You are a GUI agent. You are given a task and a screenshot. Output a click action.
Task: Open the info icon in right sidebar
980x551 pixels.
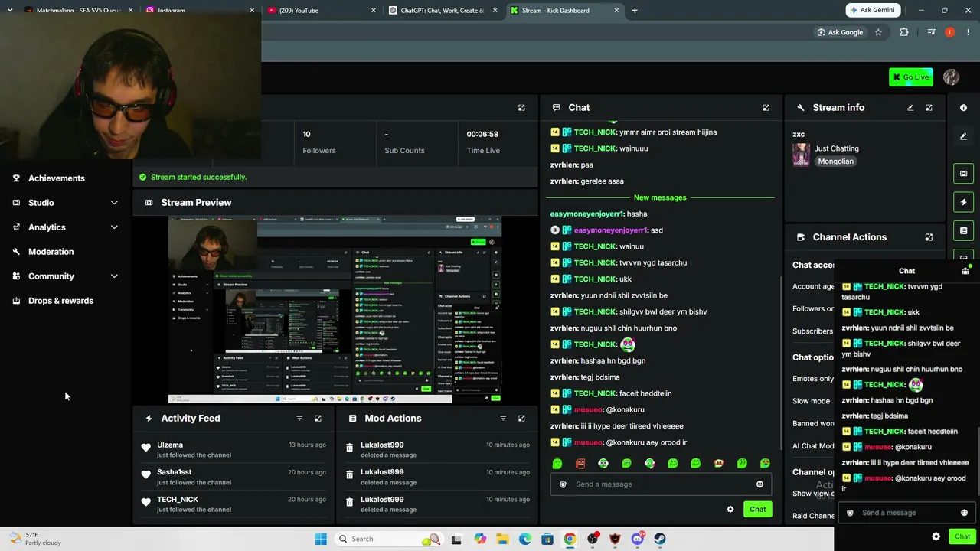coord(963,108)
